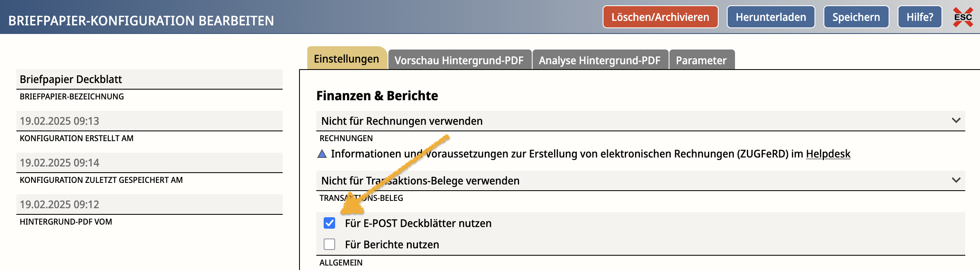Viewport: 980px width, 270px height.
Task: Enable the 'Für Berichte nutzen' checkbox
Action: coord(329,244)
